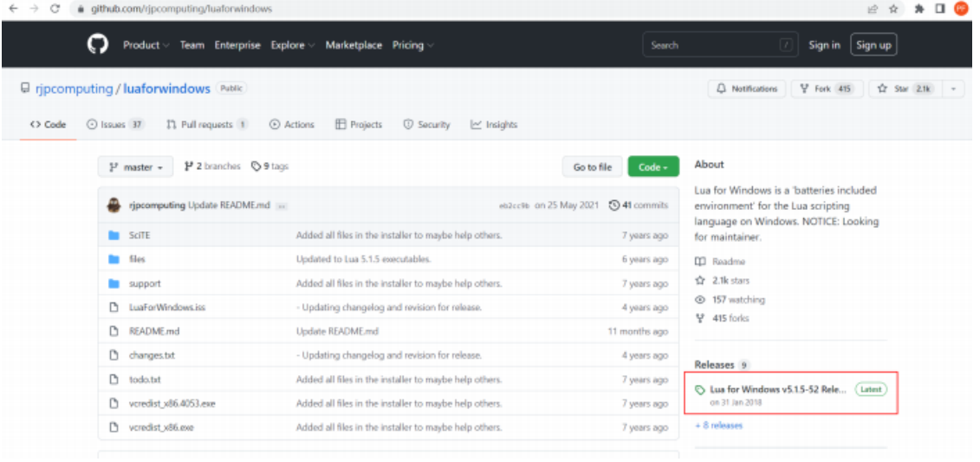Switch to the Code tab
The width and height of the screenshot is (980, 462).
(49, 125)
